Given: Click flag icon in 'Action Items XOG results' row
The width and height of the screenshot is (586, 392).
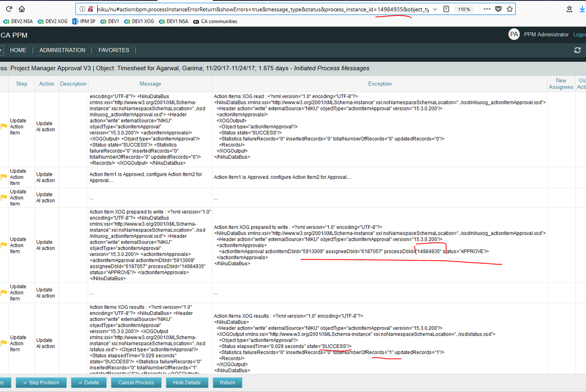Looking at the screenshot, I should click(x=4, y=343).
